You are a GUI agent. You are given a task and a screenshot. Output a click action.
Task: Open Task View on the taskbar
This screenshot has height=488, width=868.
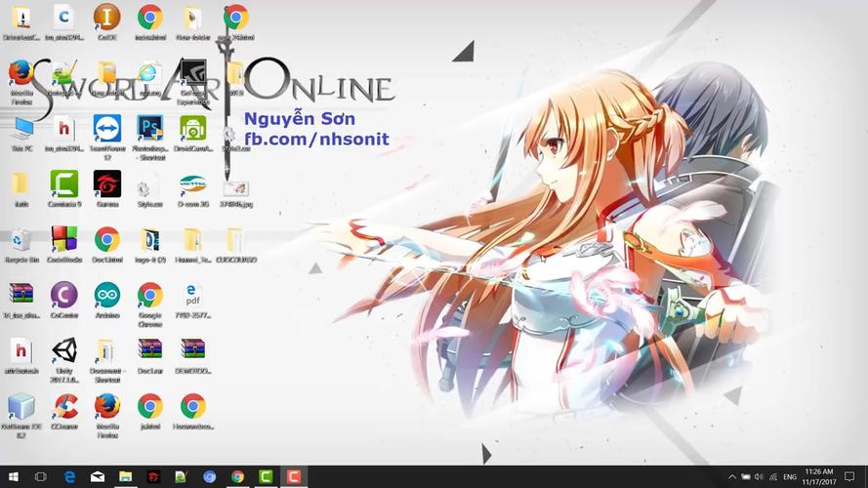40,476
